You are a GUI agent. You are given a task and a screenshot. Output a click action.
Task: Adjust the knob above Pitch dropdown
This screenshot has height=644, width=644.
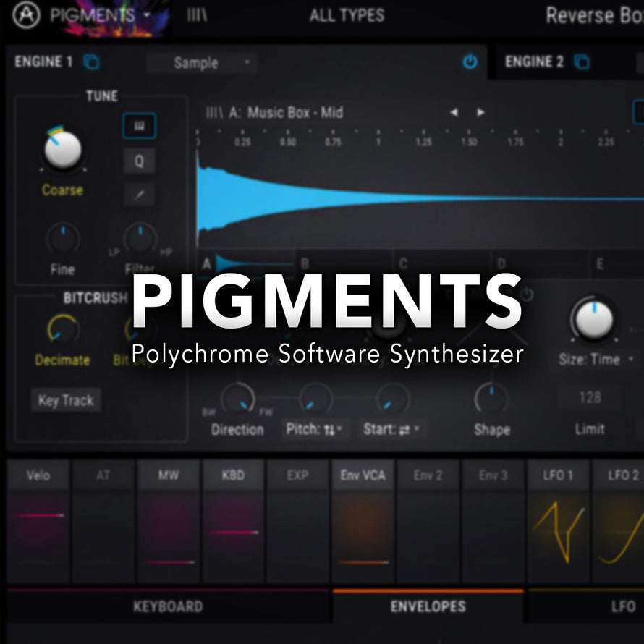(315, 399)
